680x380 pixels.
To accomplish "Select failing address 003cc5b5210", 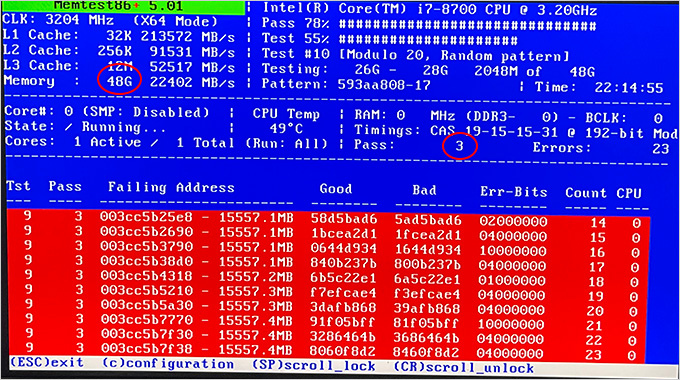I will 146,290.
